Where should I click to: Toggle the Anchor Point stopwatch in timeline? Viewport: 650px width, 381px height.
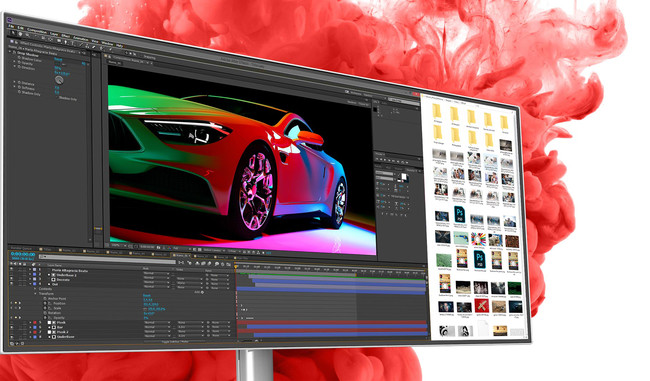pos(45,298)
